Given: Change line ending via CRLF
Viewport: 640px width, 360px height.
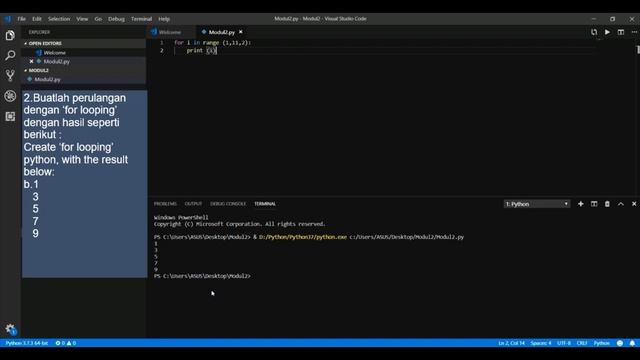Looking at the screenshot, I should [582, 343].
